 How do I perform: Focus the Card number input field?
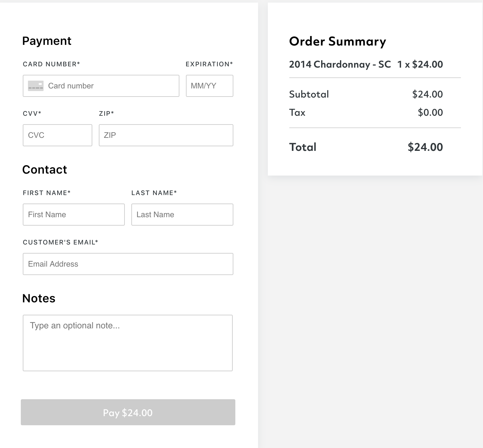pyautogui.click(x=101, y=86)
